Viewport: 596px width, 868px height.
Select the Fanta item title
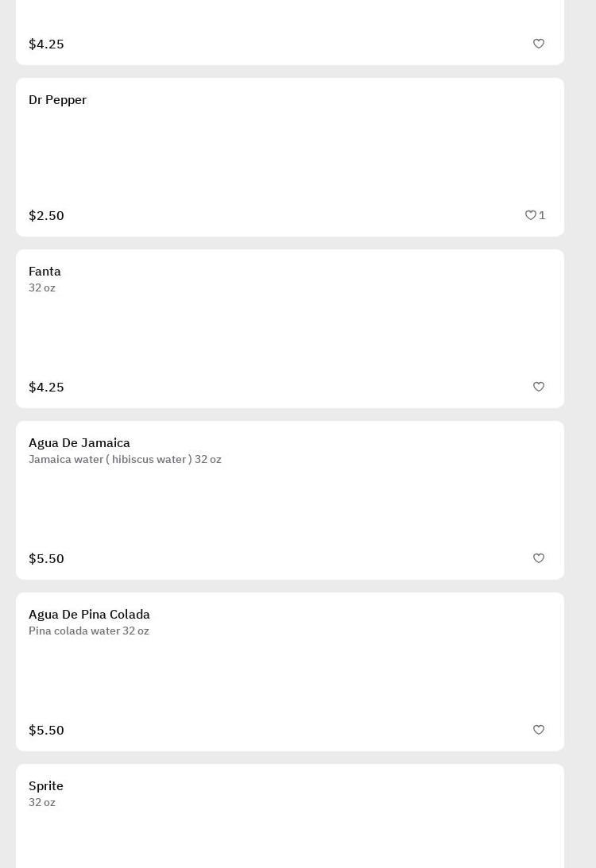click(45, 272)
